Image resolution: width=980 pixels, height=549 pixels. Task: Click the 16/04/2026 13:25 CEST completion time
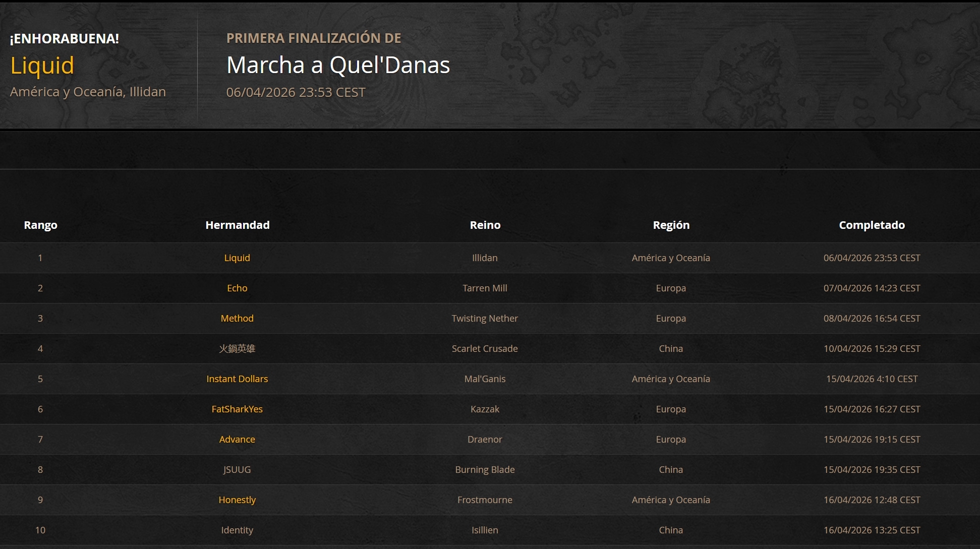click(x=872, y=530)
